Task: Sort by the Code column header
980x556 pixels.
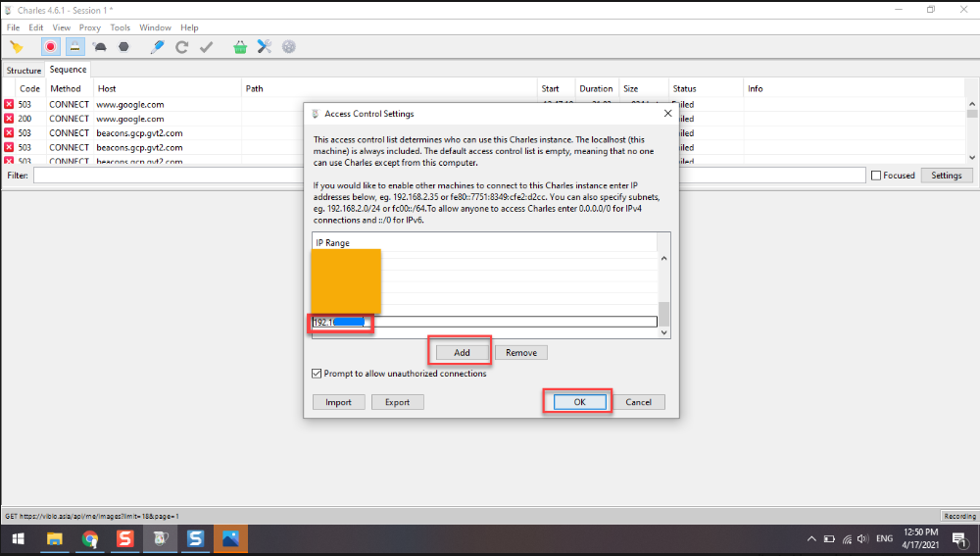Action: (x=29, y=89)
